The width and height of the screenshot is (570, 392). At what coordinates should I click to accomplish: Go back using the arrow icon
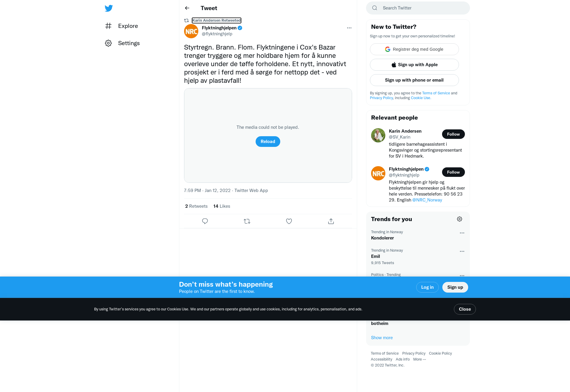pos(187,8)
